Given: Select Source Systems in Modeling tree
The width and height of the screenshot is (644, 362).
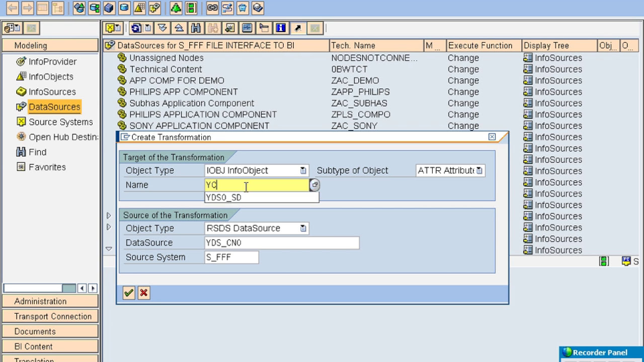Looking at the screenshot, I should [61, 122].
